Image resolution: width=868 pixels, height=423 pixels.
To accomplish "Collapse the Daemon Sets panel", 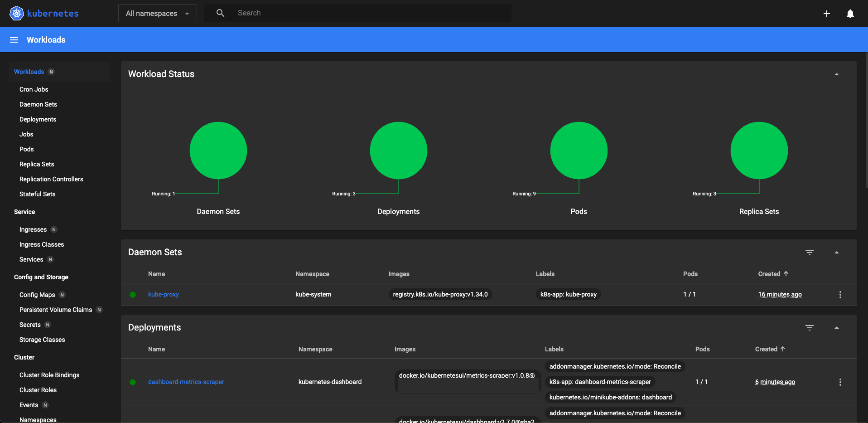I will (x=836, y=252).
